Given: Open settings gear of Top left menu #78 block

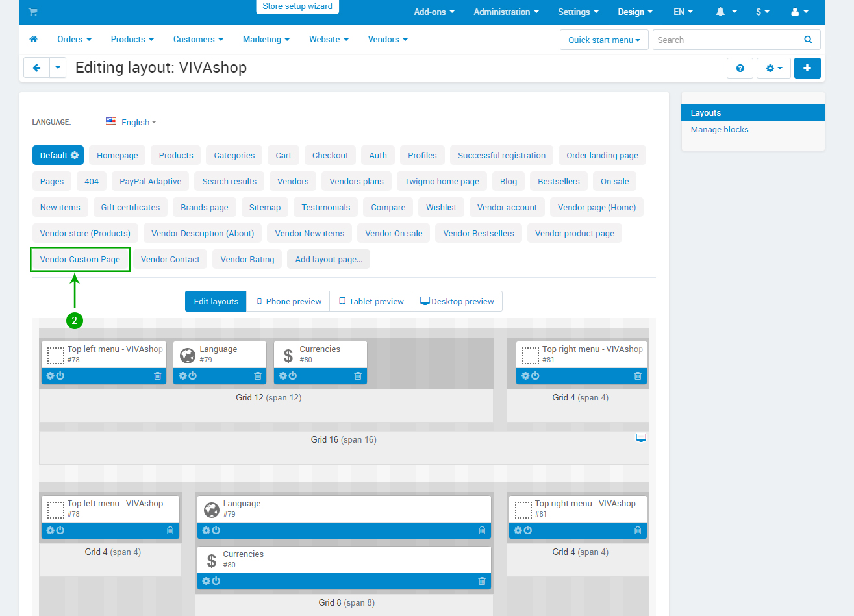Looking at the screenshot, I should tap(50, 376).
